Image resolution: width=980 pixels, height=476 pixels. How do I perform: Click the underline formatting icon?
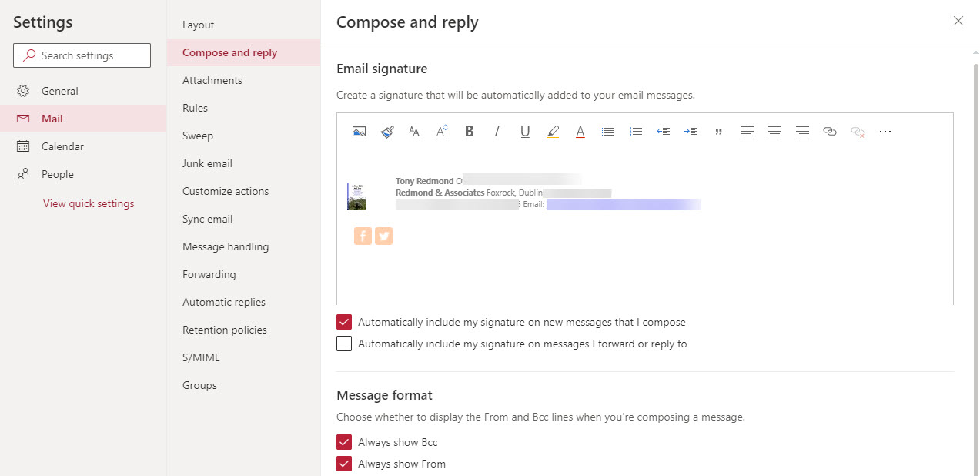click(525, 132)
